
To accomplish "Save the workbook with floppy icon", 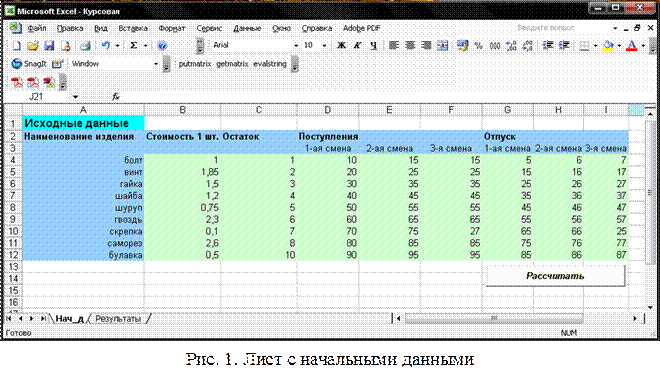I will pos(49,45).
